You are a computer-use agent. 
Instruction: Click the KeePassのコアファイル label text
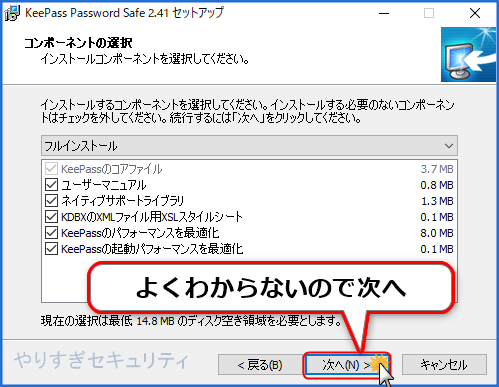click(112, 169)
